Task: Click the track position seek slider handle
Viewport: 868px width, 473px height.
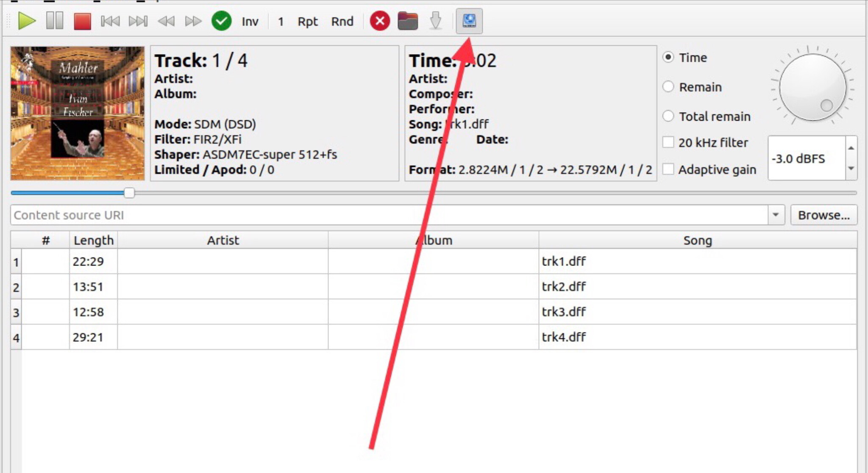Action: coord(129,193)
